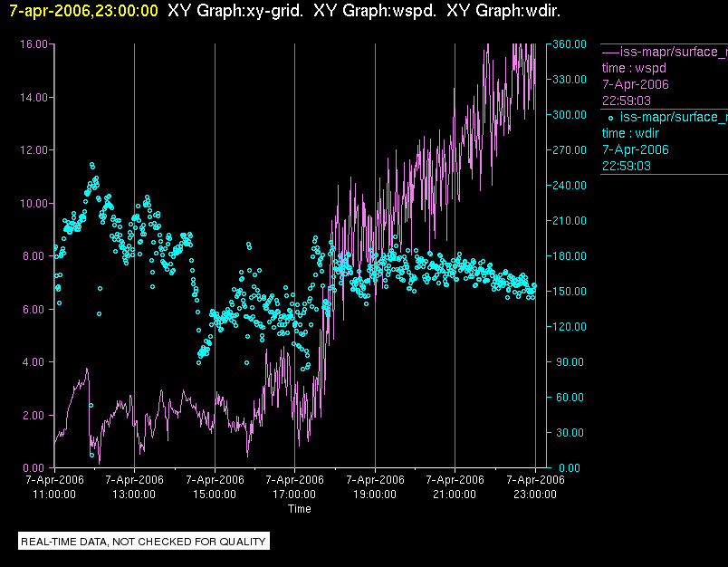Screen dimensions: 728x567
Task: Click the 240.00 wind direction axis label
Action: click(570, 186)
